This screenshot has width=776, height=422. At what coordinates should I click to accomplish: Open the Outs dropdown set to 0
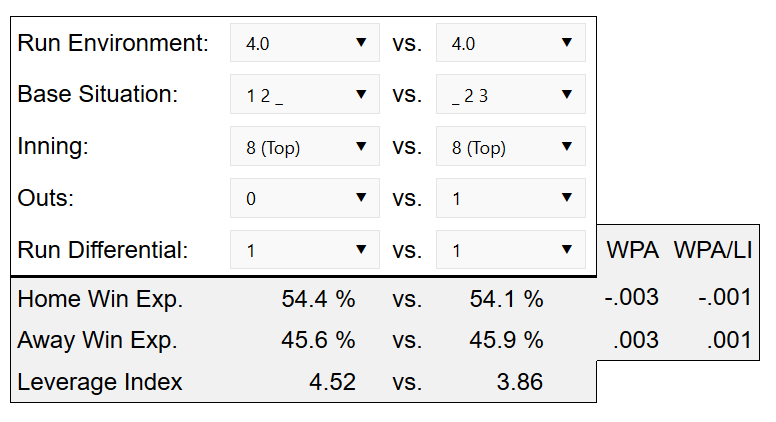click(x=304, y=198)
